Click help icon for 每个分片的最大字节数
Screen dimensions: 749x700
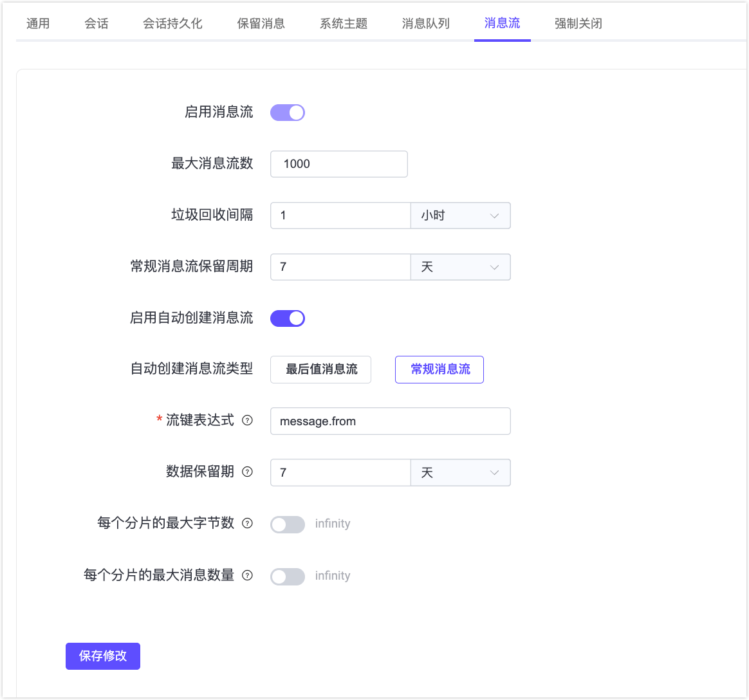[247, 523]
